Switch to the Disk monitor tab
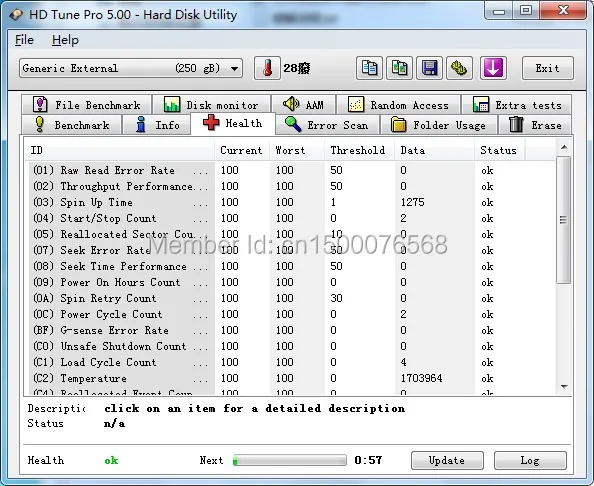This screenshot has height=486, width=594. [x=211, y=105]
